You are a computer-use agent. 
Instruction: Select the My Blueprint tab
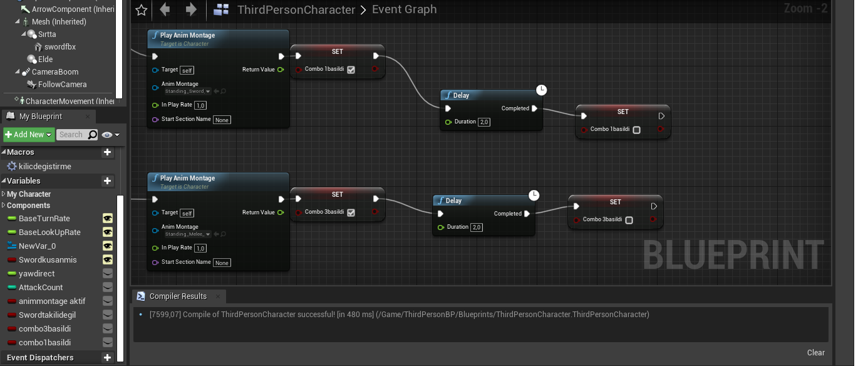click(41, 117)
